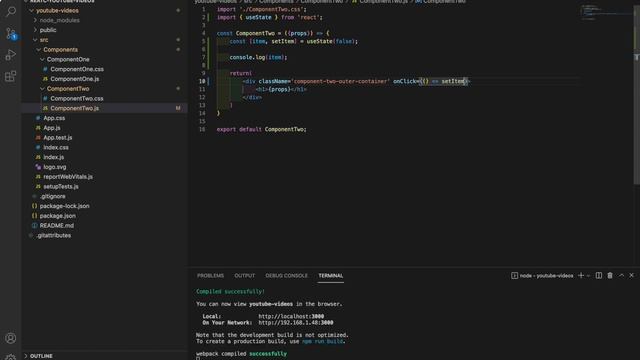Click 'setItem' in the onClick handler
The height and width of the screenshot is (360, 640).
click(453, 81)
